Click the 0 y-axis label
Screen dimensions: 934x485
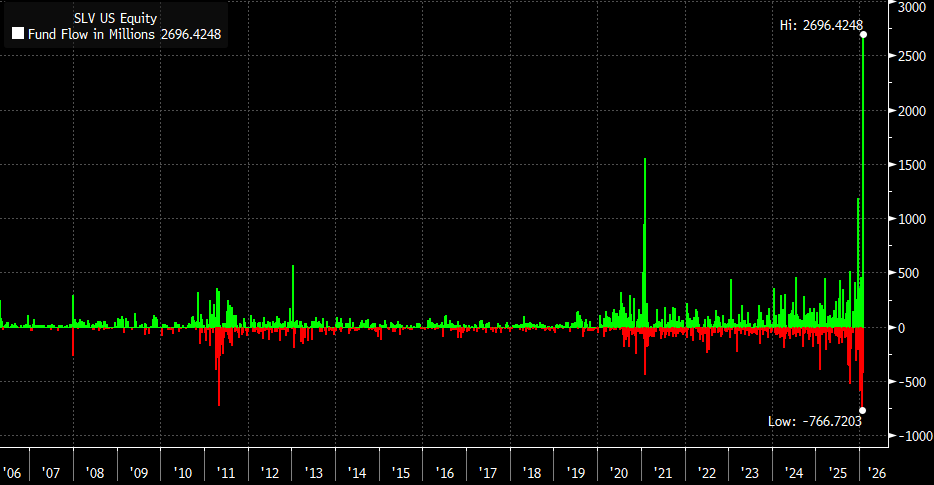(902, 328)
